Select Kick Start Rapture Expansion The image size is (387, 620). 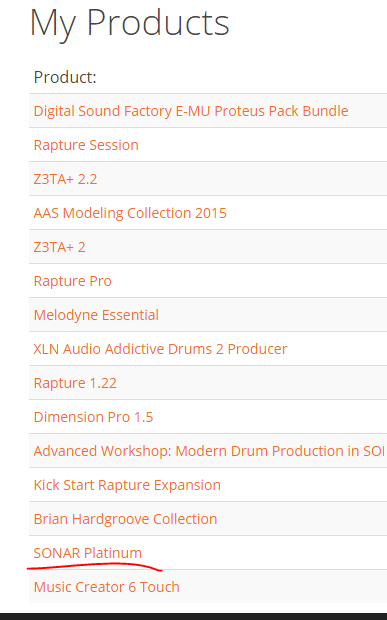pos(127,485)
